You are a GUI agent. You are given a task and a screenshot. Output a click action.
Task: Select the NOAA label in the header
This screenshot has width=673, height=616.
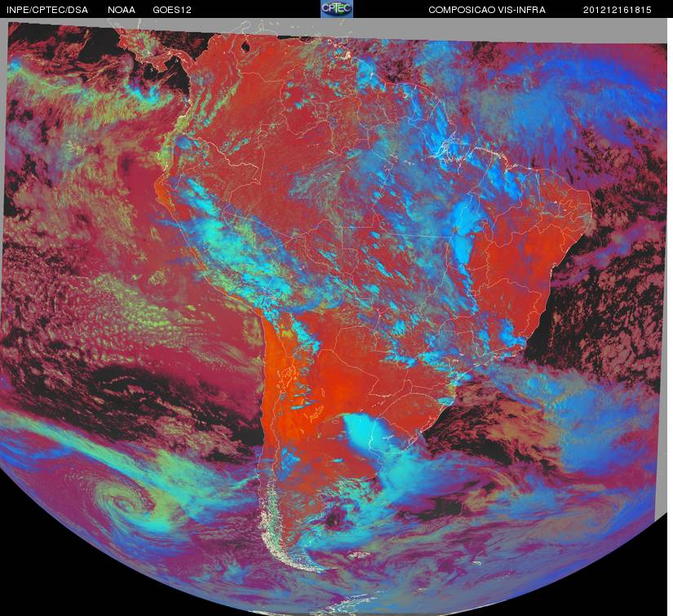122,10
